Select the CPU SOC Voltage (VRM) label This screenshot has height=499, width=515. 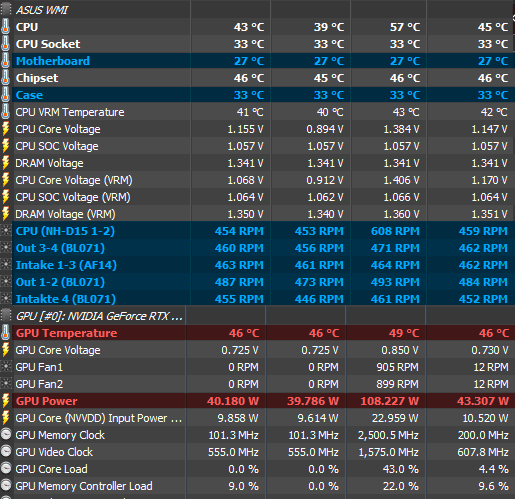73,197
